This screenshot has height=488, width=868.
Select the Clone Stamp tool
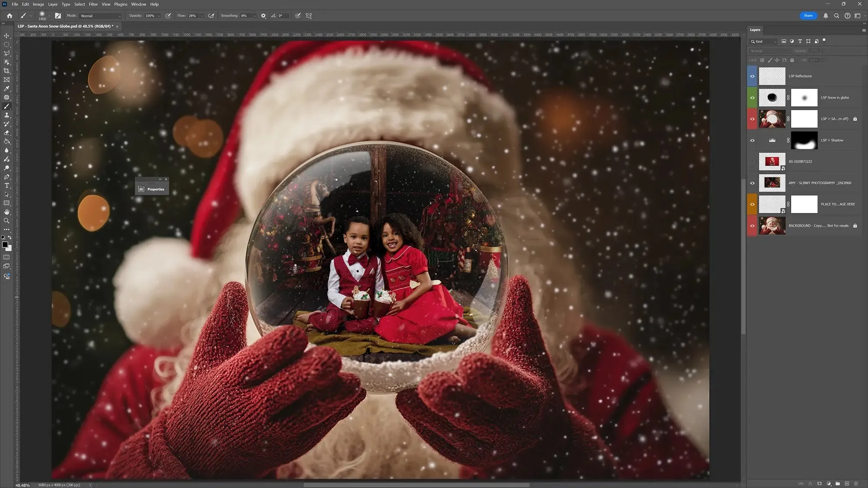(7, 115)
